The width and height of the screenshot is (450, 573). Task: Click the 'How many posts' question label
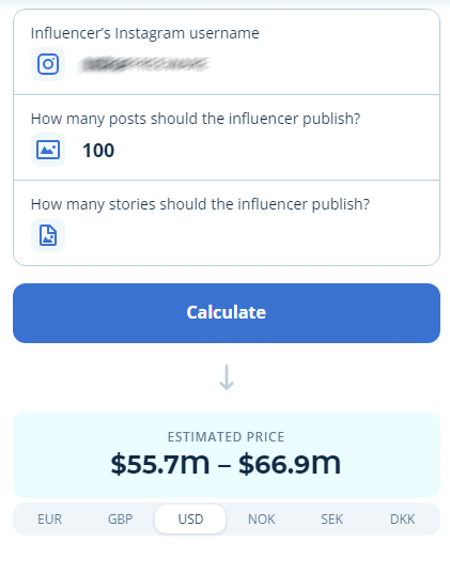pyautogui.click(x=196, y=119)
